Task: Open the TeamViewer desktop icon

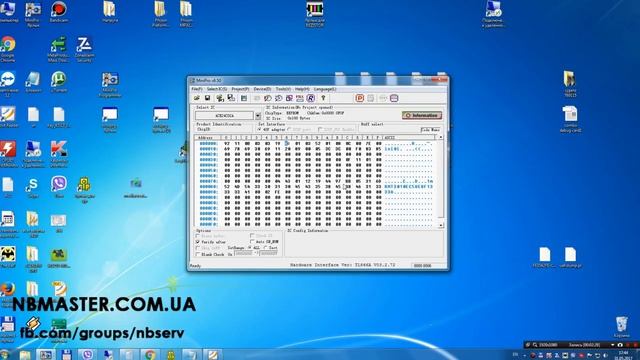Action: point(8,84)
